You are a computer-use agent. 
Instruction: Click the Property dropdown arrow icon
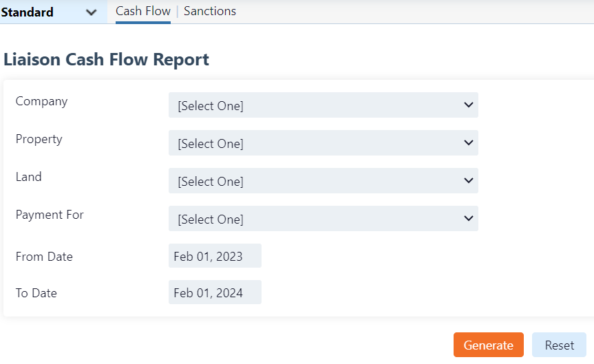pyautogui.click(x=469, y=143)
